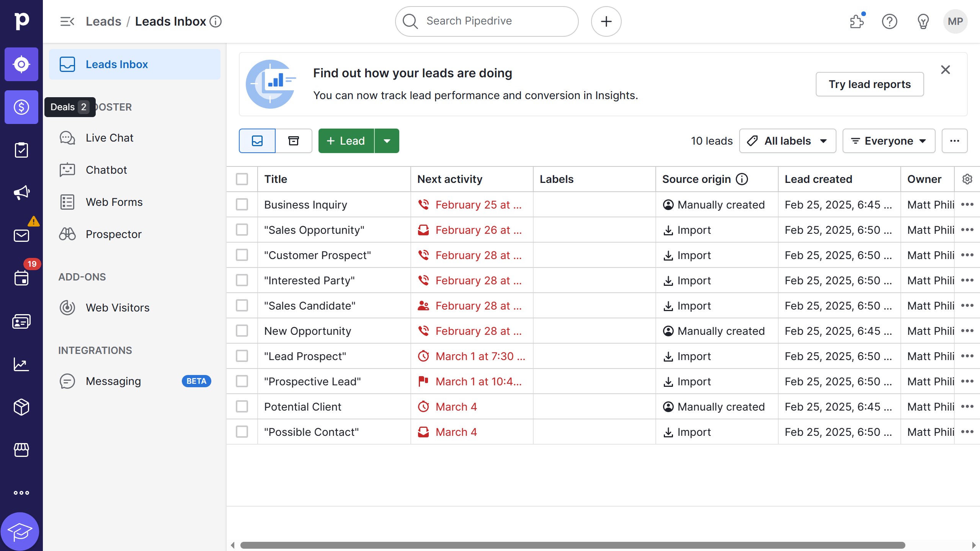This screenshot has width=980, height=551.
Task: Switch to archived leads view icon
Action: [x=294, y=141]
